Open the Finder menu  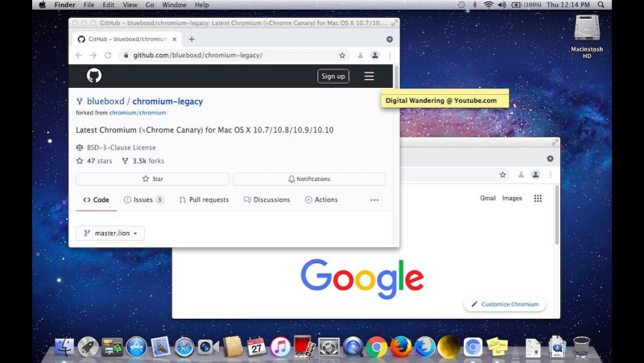coord(65,5)
